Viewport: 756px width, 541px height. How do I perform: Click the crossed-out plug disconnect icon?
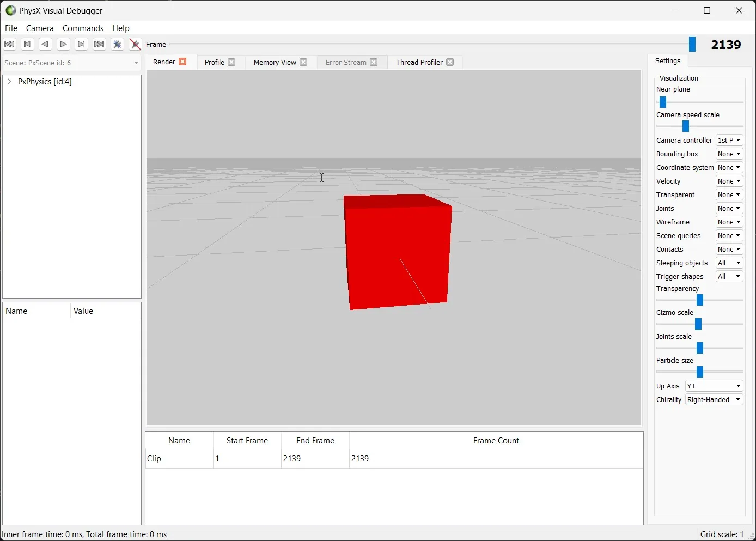tap(135, 45)
